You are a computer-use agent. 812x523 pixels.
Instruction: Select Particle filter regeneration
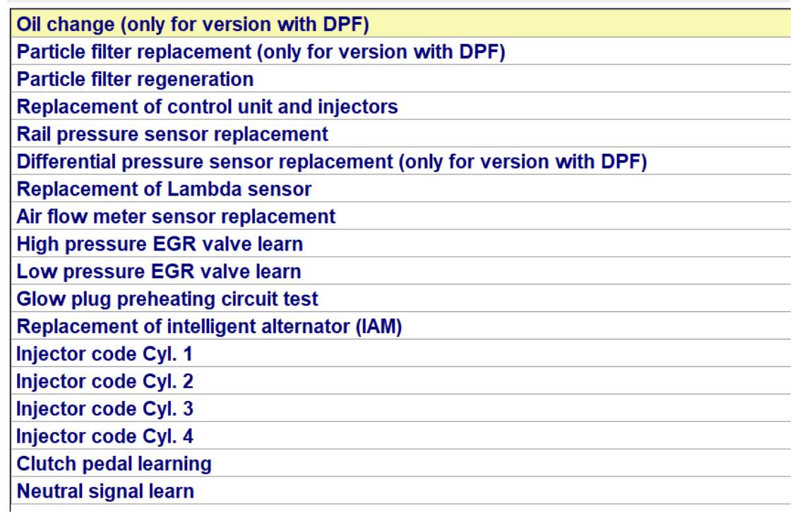[x=400, y=79]
